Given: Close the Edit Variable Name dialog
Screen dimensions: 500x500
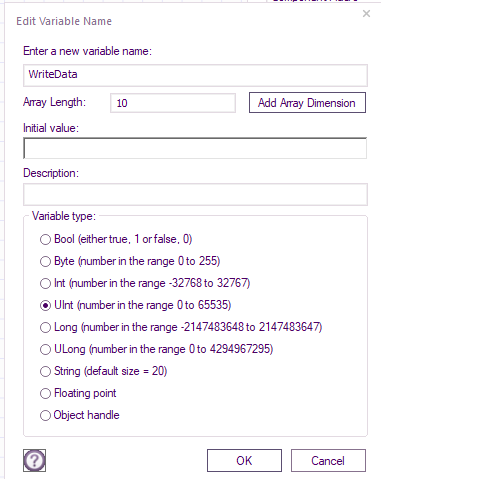Looking at the screenshot, I should click(366, 14).
